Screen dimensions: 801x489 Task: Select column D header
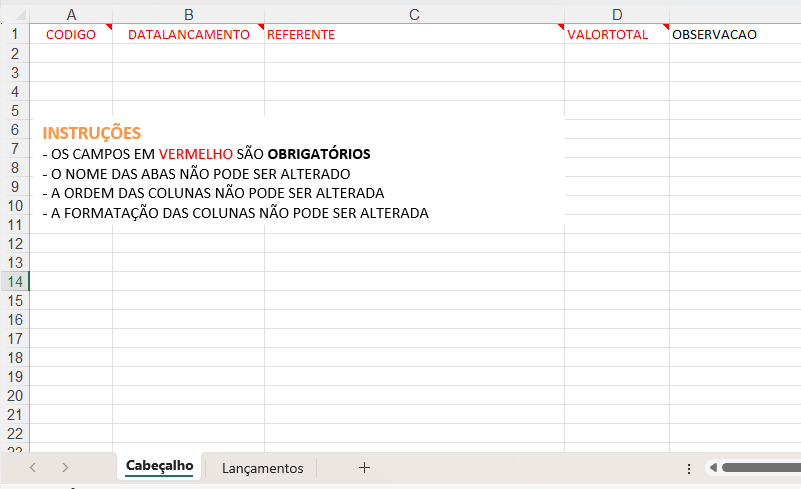click(617, 14)
